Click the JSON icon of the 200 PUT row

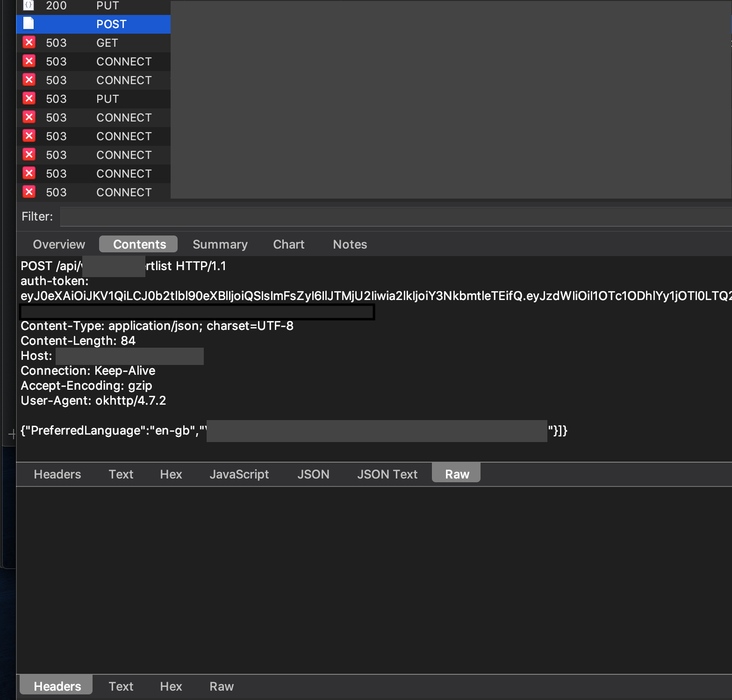[x=29, y=5]
